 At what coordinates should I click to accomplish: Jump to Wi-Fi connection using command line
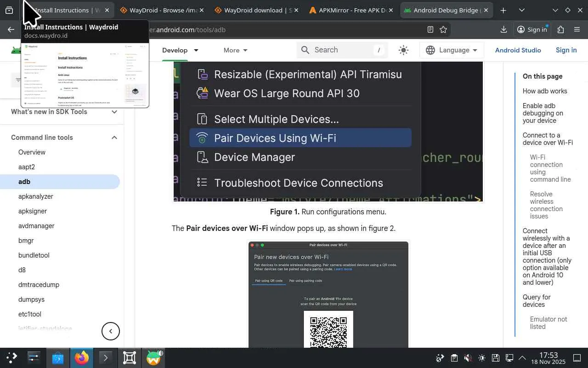(x=550, y=168)
